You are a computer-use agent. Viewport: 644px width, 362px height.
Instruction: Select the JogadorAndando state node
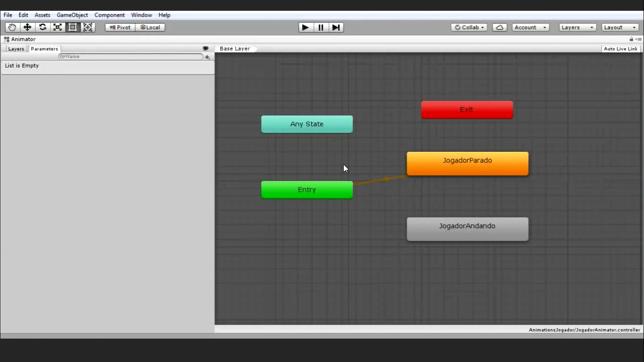(x=467, y=229)
